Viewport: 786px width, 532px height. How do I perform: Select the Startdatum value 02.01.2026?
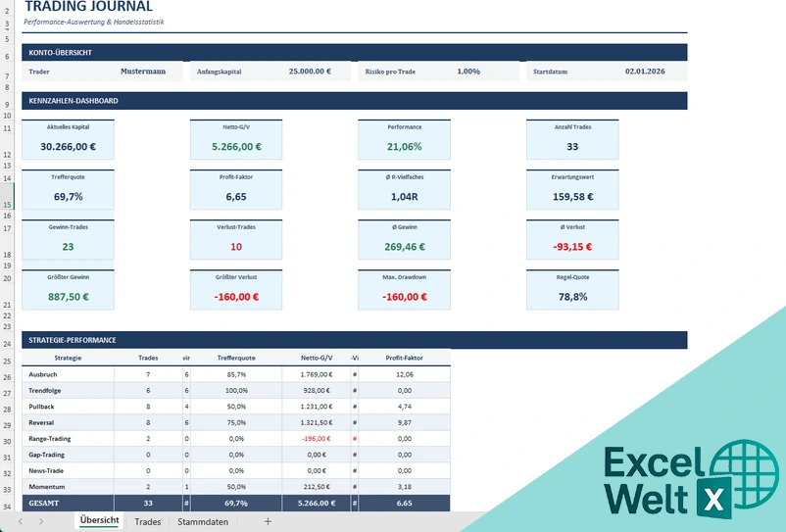coord(645,72)
